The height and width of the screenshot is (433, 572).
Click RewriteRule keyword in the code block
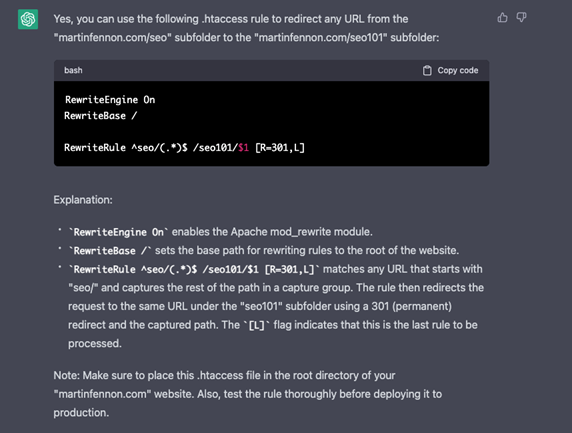click(x=95, y=148)
